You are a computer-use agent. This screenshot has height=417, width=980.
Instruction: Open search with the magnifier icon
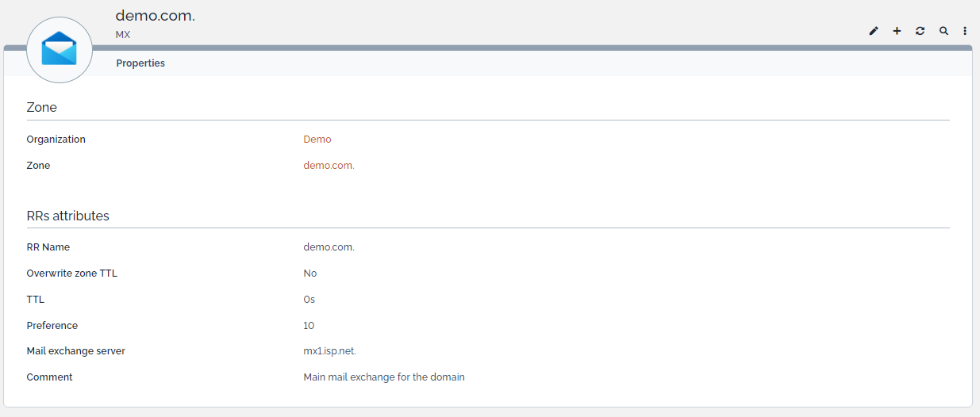pyautogui.click(x=943, y=31)
